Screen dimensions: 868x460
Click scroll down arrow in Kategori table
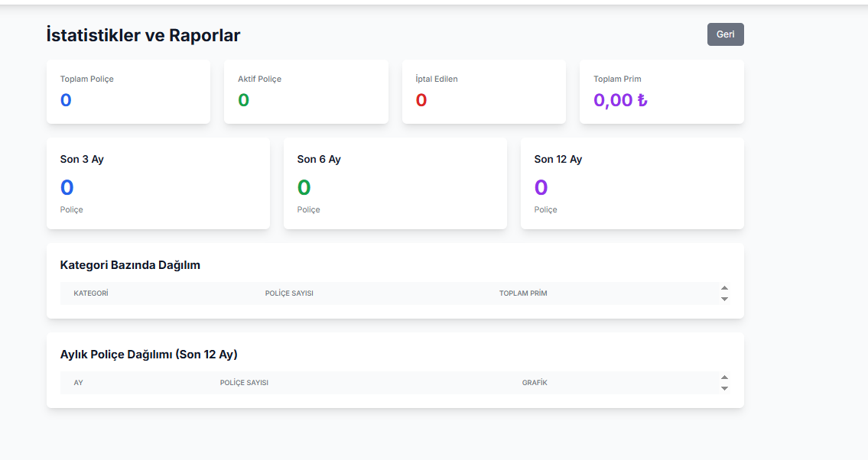[724, 299]
